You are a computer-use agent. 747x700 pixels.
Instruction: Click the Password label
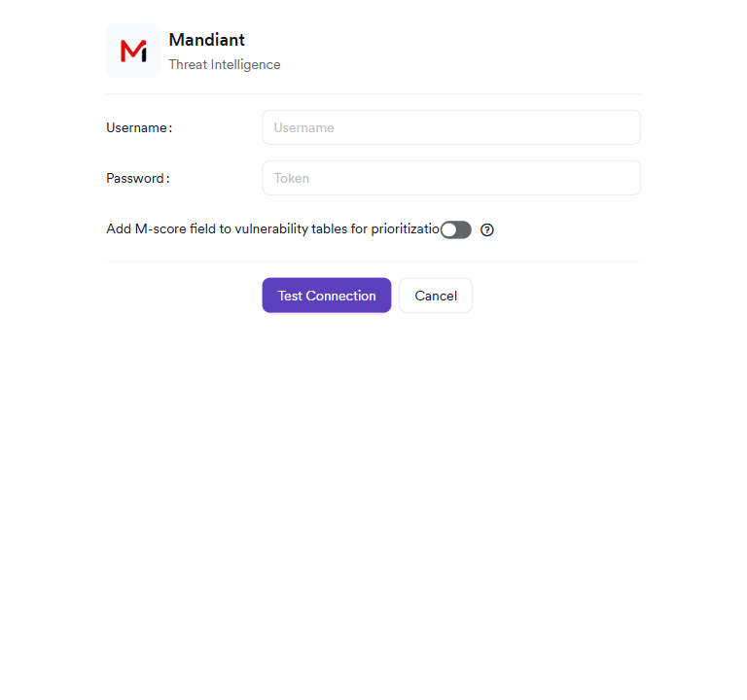click(137, 178)
